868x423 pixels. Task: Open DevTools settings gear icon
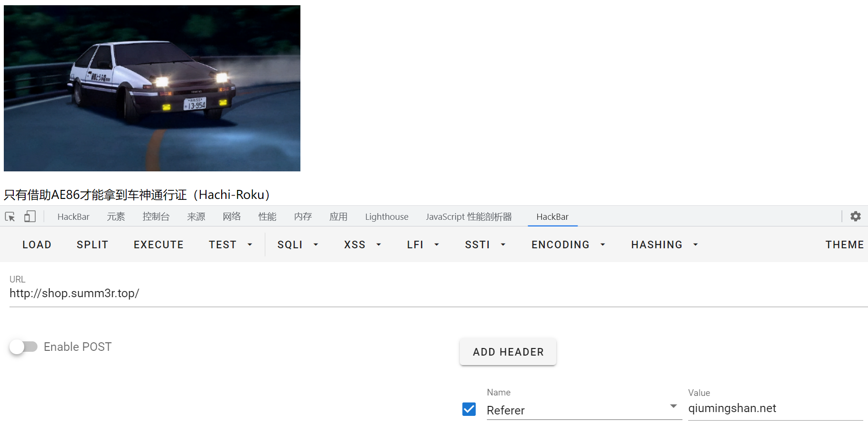(855, 216)
